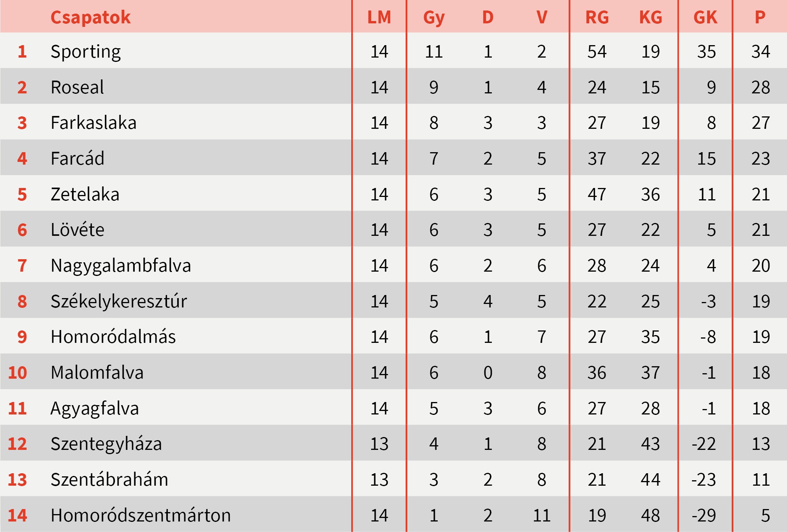Click the KG column header
The image size is (787, 532).
click(x=651, y=18)
